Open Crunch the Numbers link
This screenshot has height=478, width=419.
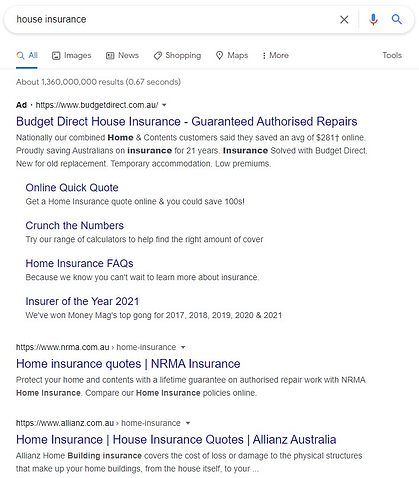pos(75,226)
